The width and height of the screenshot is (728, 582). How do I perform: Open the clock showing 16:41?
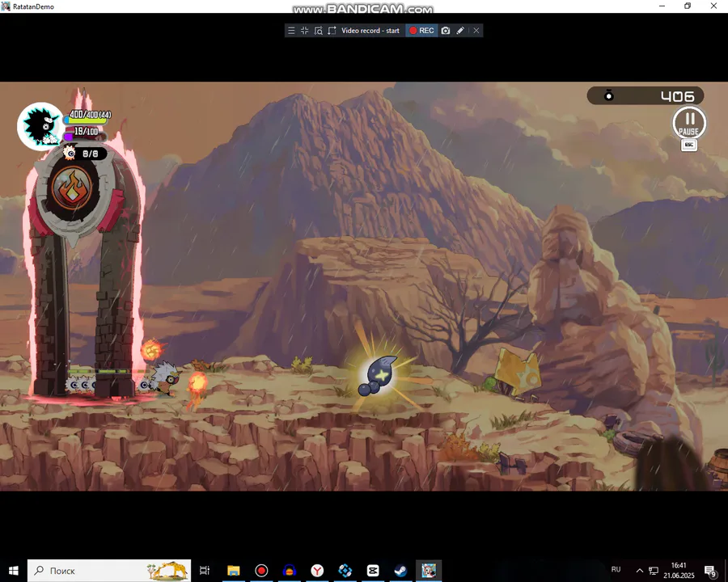(679, 571)
